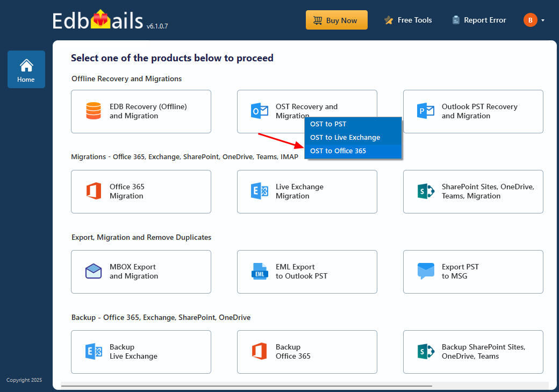Click the Backup SharePoint Sites icon

point(426,351)
